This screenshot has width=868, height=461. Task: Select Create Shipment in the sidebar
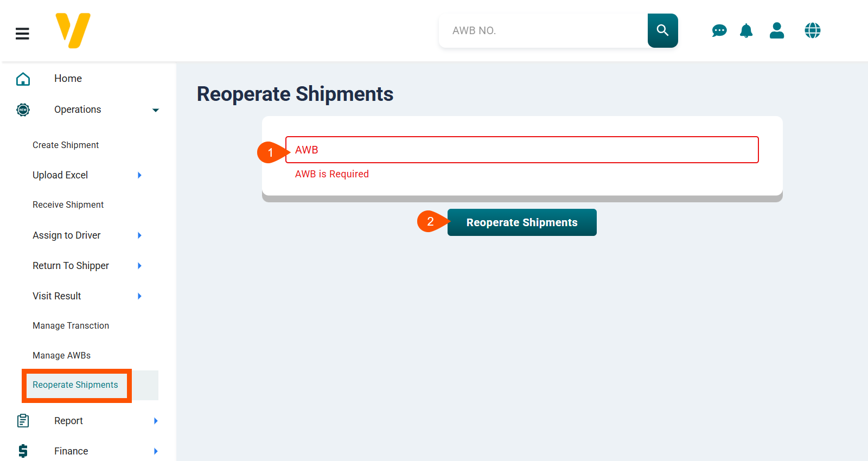[65, 145]
